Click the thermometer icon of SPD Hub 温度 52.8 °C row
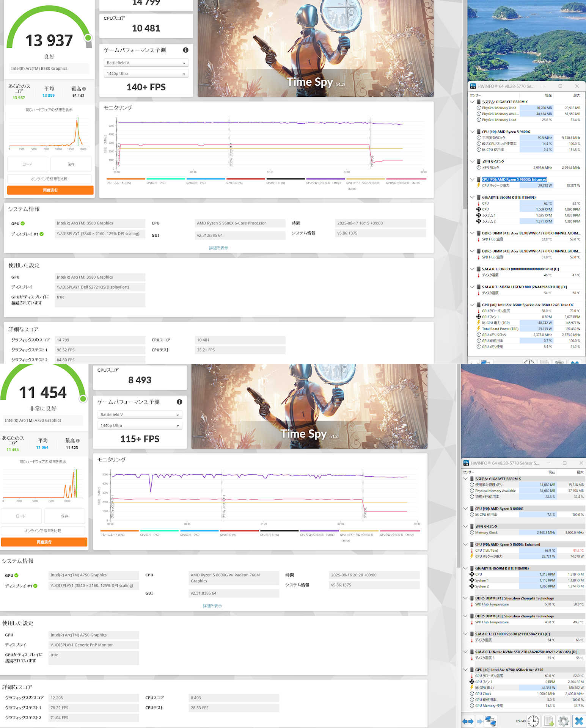The image size is (586, 728). click(479, 239)
